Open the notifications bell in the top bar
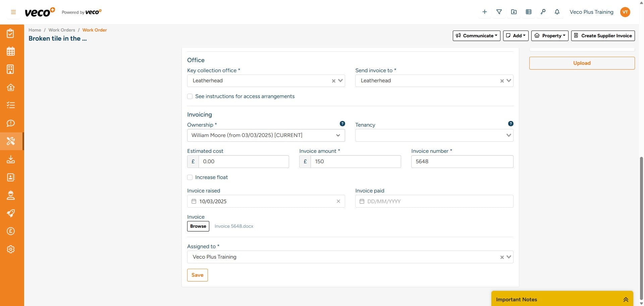This screenshot has width=644, height=306. click(x=557, y=12)
